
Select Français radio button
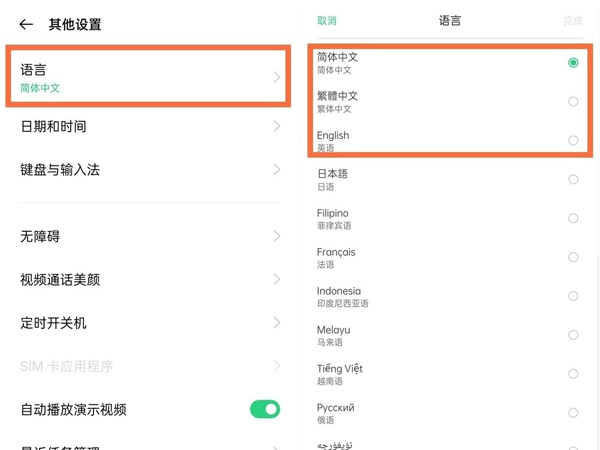pyautogui.click(x=573, y=257)
